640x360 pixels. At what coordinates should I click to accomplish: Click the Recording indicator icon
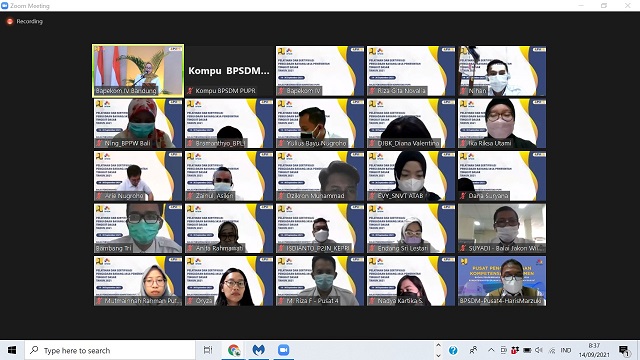click(10, 21)
